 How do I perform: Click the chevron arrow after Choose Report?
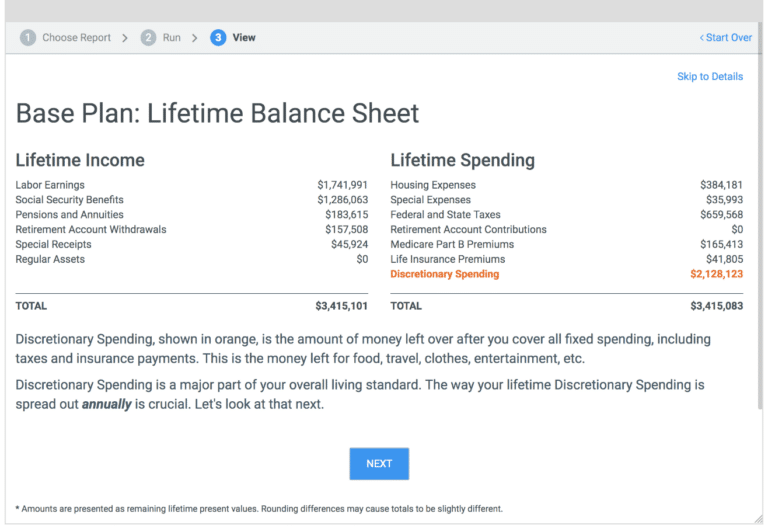point(125,38)
